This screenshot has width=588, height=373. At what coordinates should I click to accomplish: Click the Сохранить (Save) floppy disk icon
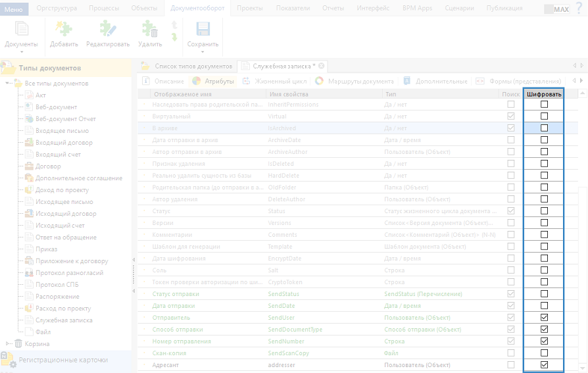pyautogui.click(x=203, y=30)
